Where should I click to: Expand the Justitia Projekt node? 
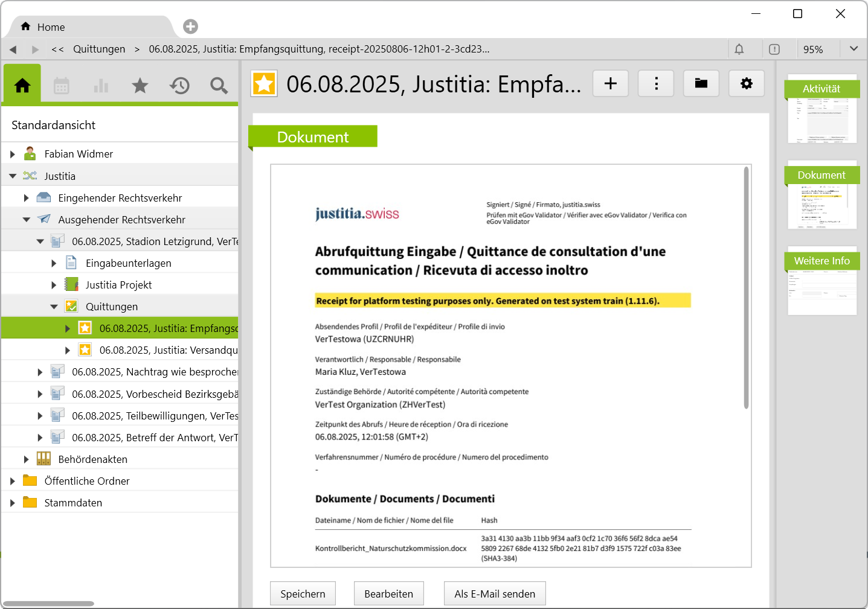54,285
